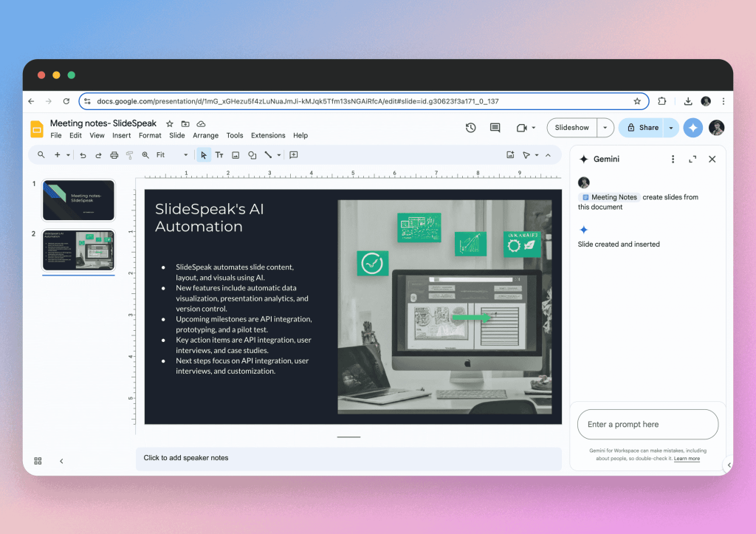Start a video call meeting
Viewport: 756px width, 534px height.
pos(521,128)
